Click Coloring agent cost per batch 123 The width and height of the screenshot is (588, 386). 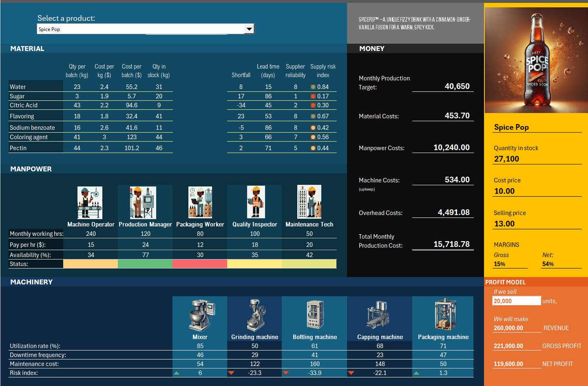132,137
